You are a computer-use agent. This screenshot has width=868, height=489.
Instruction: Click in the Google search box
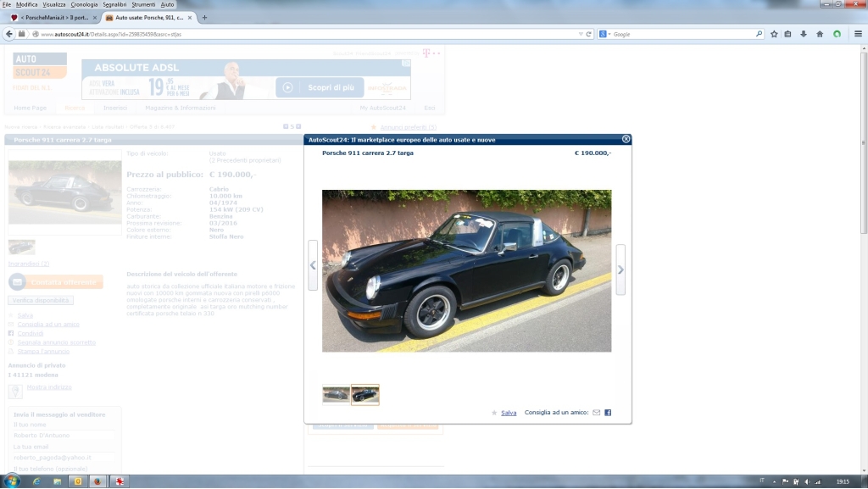682,34
